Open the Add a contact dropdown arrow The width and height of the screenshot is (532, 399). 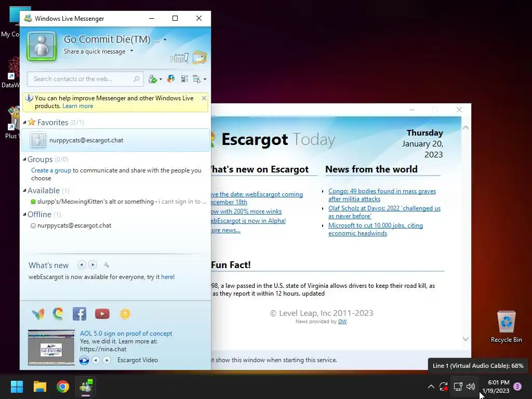click(x=161, y=79)
